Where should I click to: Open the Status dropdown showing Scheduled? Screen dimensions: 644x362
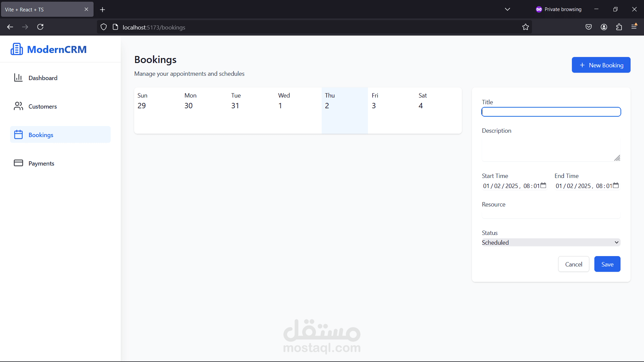(551, 242)
